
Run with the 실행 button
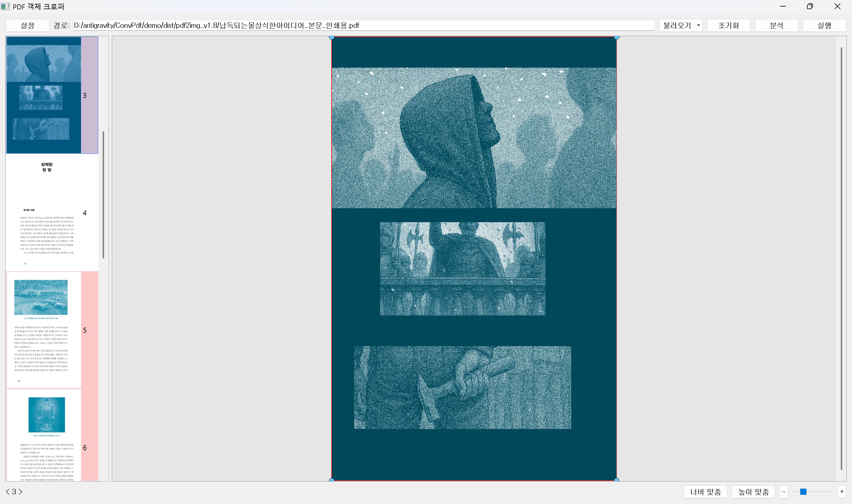824,25
